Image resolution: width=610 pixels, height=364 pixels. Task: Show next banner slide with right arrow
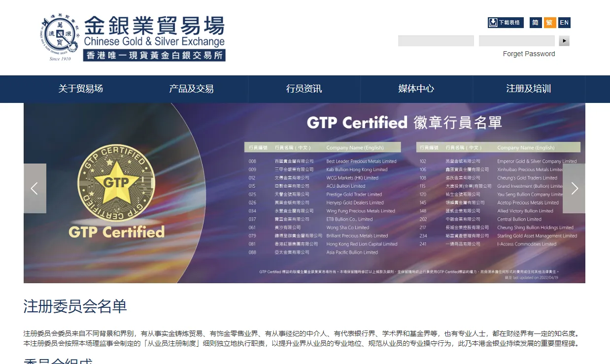(574, 188)
